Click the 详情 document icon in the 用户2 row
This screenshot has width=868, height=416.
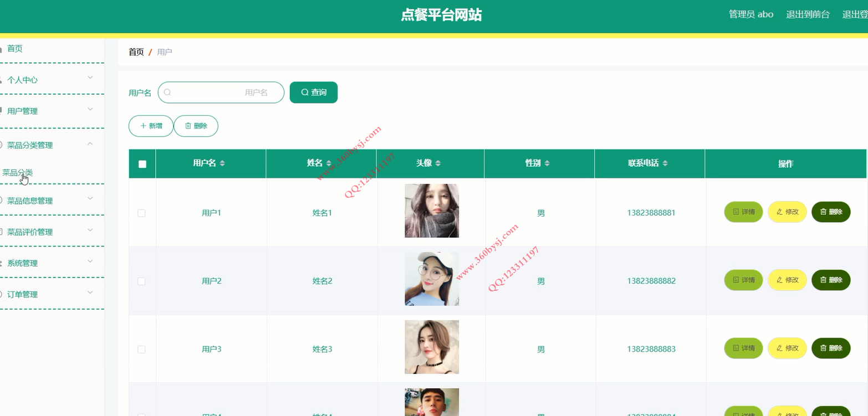pyautogui.click(x=736, y=280)
